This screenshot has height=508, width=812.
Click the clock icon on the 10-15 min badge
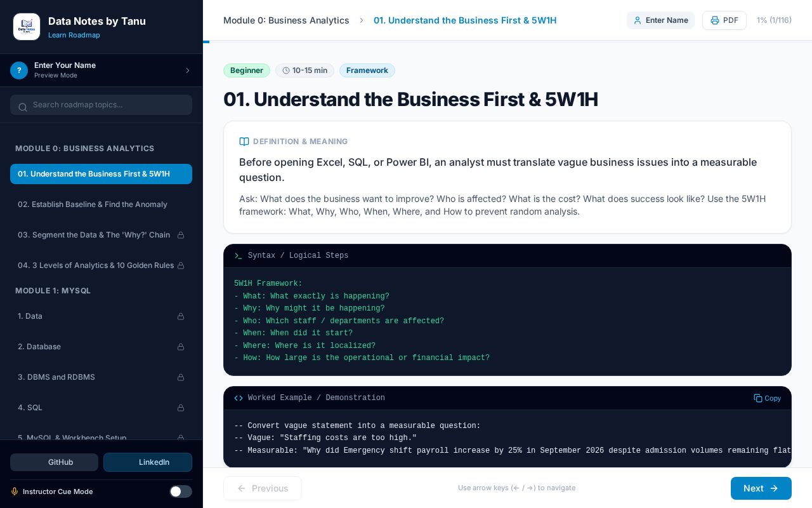pos(286,70)
